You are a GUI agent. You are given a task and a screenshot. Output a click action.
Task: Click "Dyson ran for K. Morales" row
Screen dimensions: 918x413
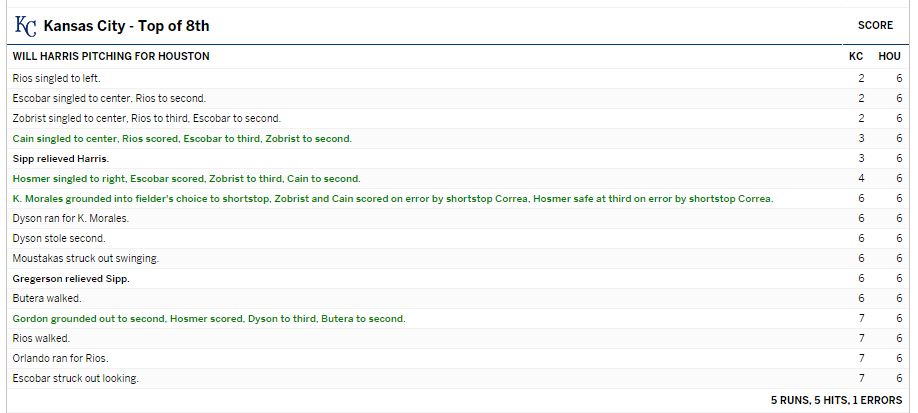pyautogui.click(x=70, y=218)
